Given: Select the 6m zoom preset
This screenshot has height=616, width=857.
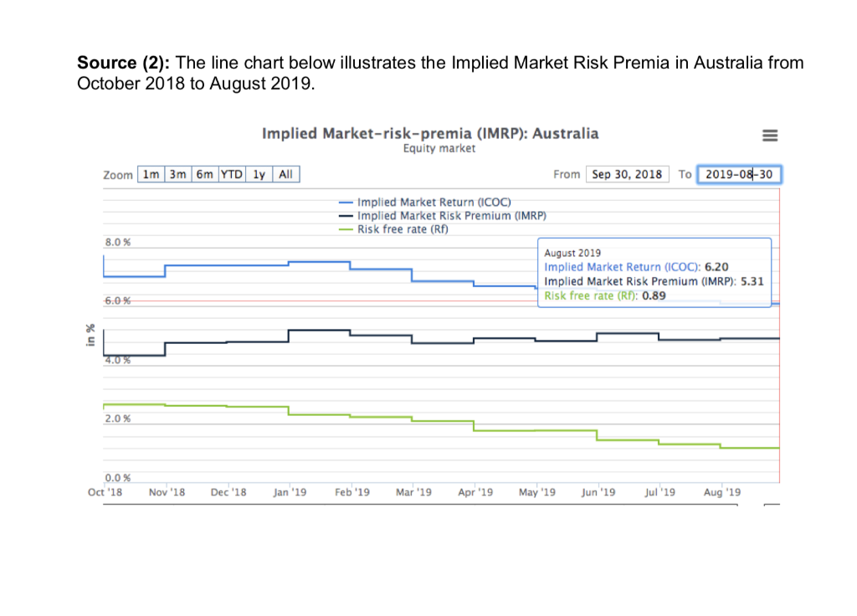Looking at the screenshot, I should [x=205, y=174].
